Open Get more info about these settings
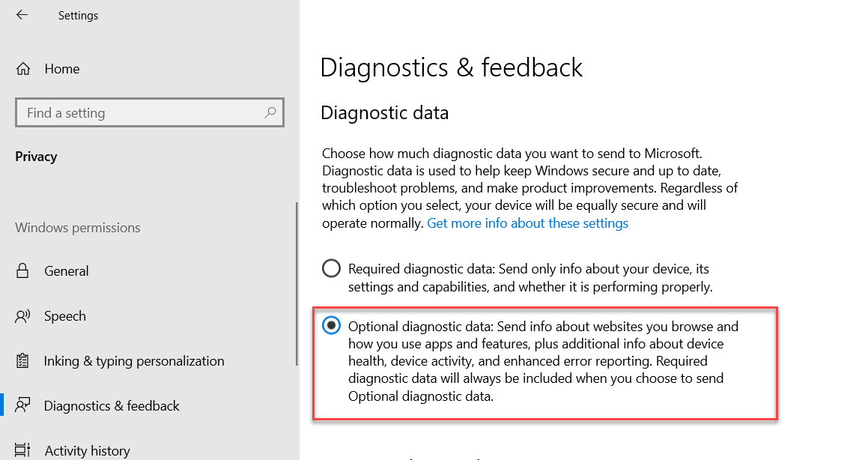868x460 pixels. [x=527, y=223]
